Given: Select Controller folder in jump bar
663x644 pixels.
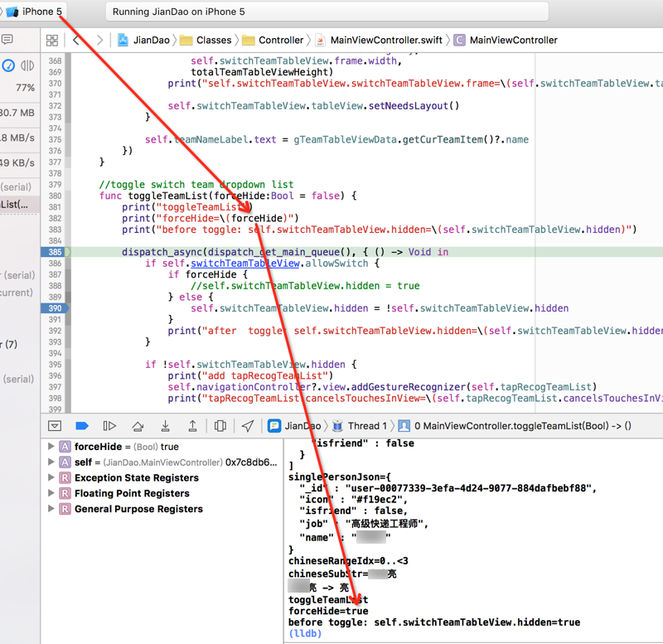Looking at the screenshot, I should click(273, 40).
